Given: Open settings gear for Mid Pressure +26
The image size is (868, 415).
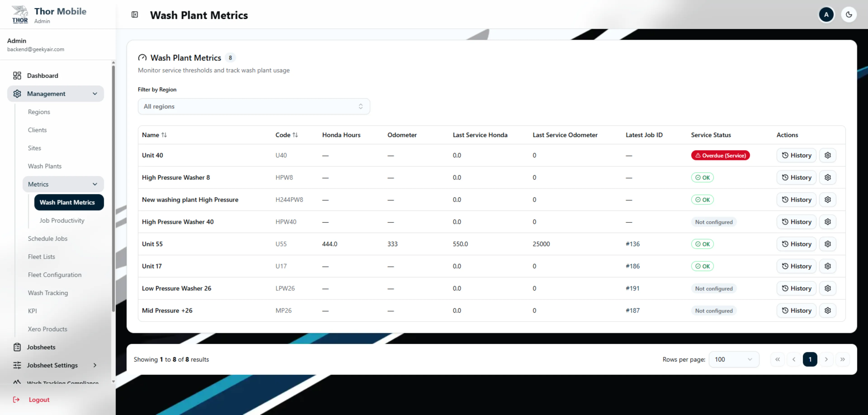Looking at the screenshot, I should click(828, 310).
